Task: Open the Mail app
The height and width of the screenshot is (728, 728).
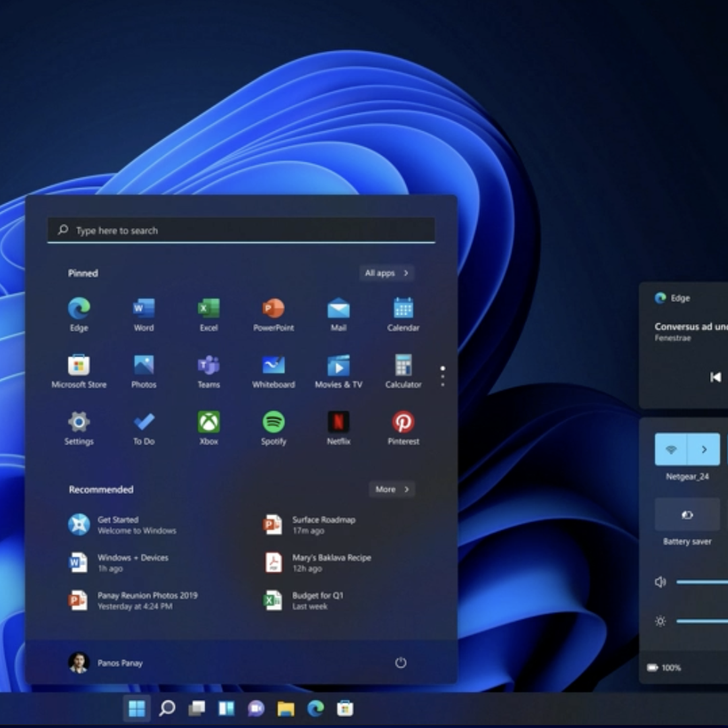Action: pyautogui.click(x=338, y=314)
